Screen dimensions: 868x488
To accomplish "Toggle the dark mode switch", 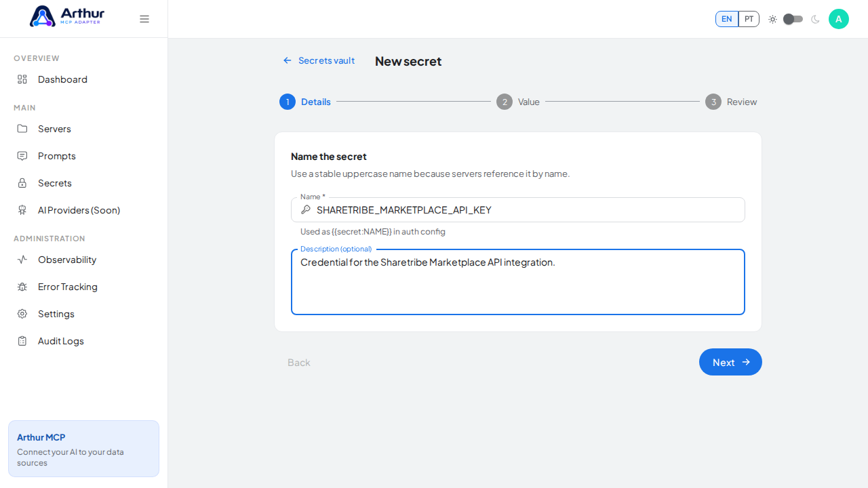I will (793, 19).
